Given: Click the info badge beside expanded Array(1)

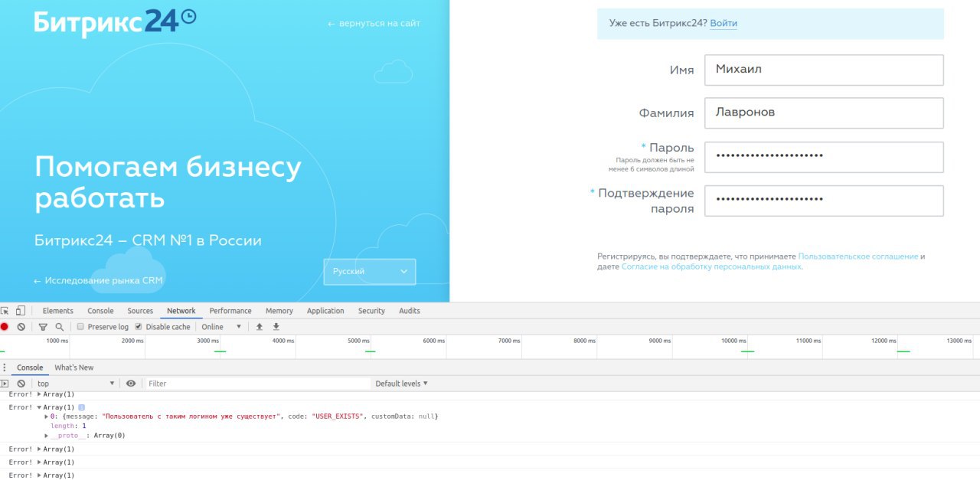Looking at the screenshot, I should click(x=82, y=407).
